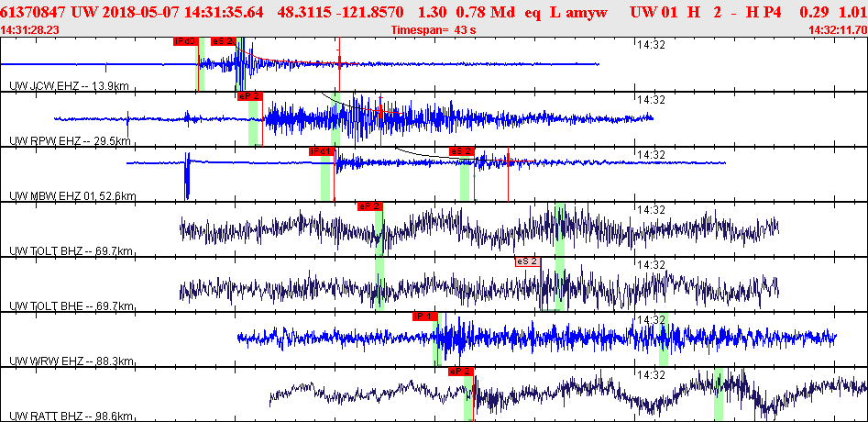Select the eP 2 pick flag on RATT trace
Screen dimensions: 868x422
click(x=461, y=372)
